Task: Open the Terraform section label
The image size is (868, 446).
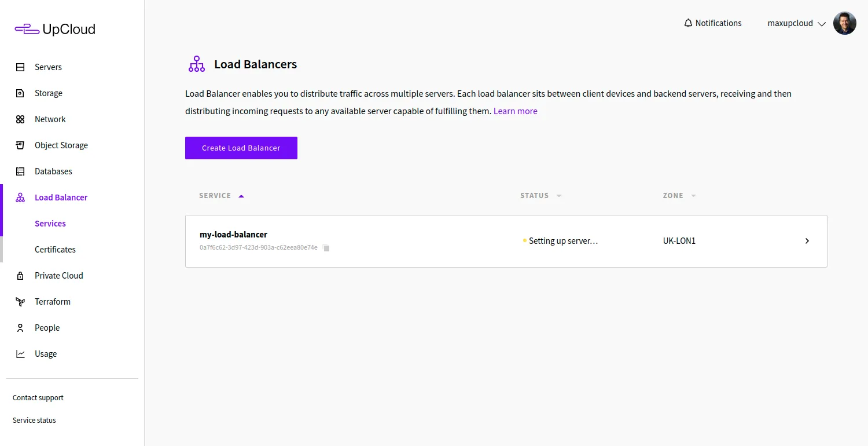Action: pyautogui.click(x=53, y=302)
